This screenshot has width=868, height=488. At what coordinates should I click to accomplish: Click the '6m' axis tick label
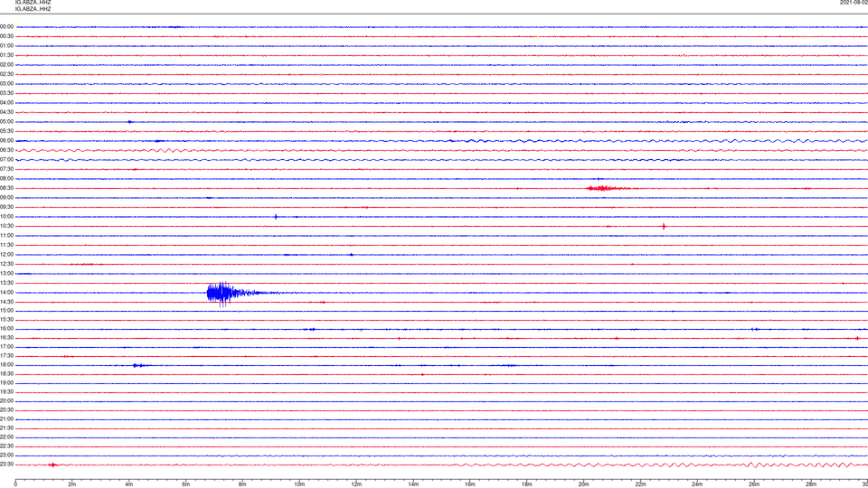point(186,484)
